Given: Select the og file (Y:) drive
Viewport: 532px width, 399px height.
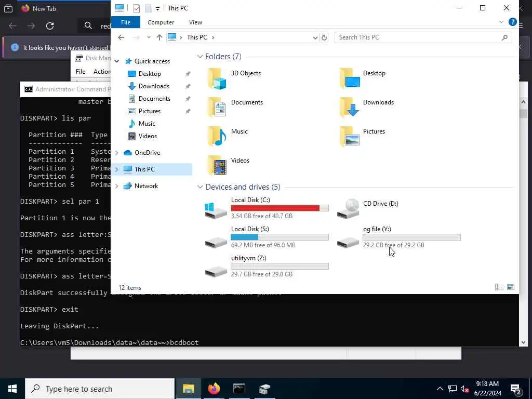Looking at the screenshot, I should click(398, 237).
